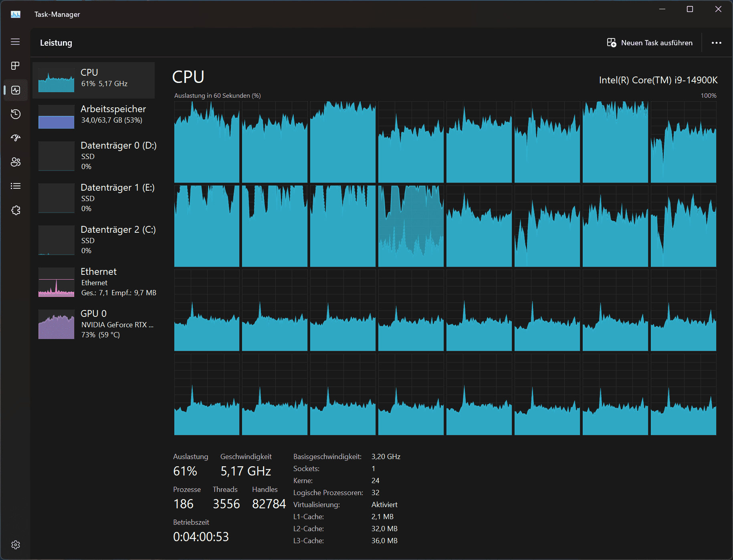Click the run new task icon
The width and height of the screenshot is (733, 560).
point(611,42)
